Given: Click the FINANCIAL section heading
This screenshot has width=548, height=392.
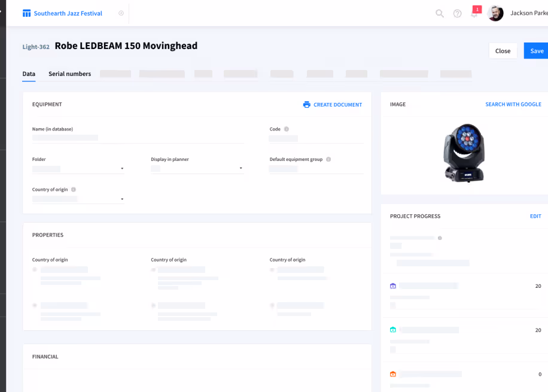Looking at the screenshot, I should pos(45,357).
